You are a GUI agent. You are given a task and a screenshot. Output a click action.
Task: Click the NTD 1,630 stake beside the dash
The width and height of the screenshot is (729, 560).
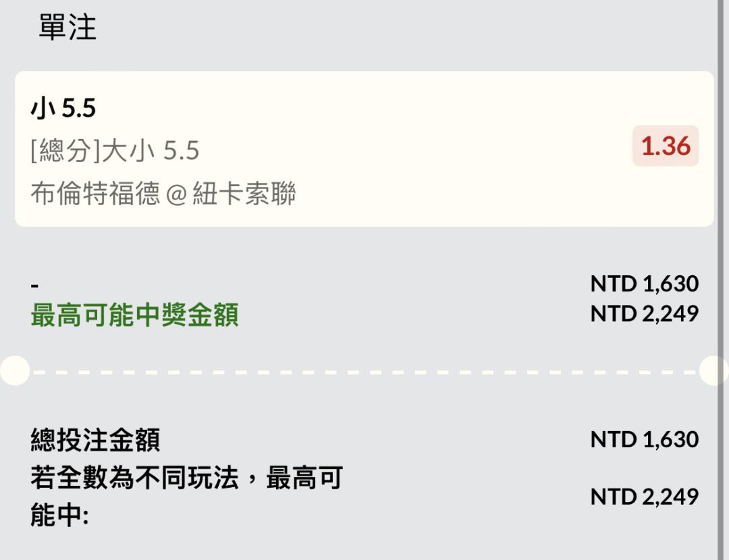tap(644, 284)
